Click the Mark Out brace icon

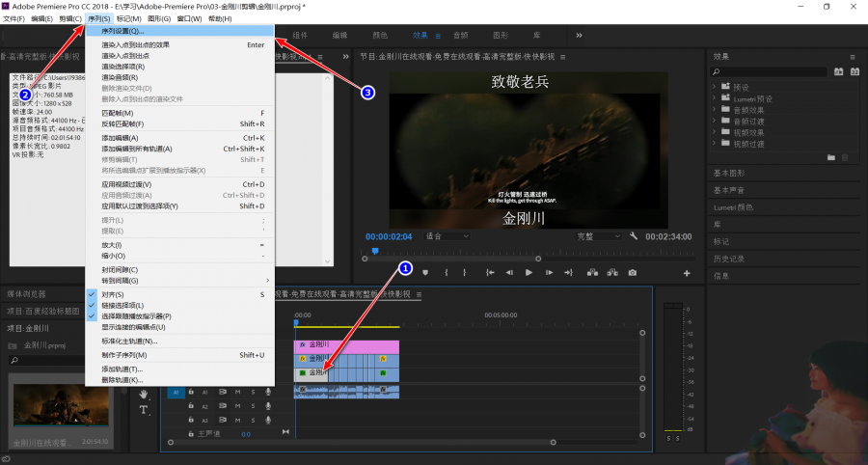[465, 272]
